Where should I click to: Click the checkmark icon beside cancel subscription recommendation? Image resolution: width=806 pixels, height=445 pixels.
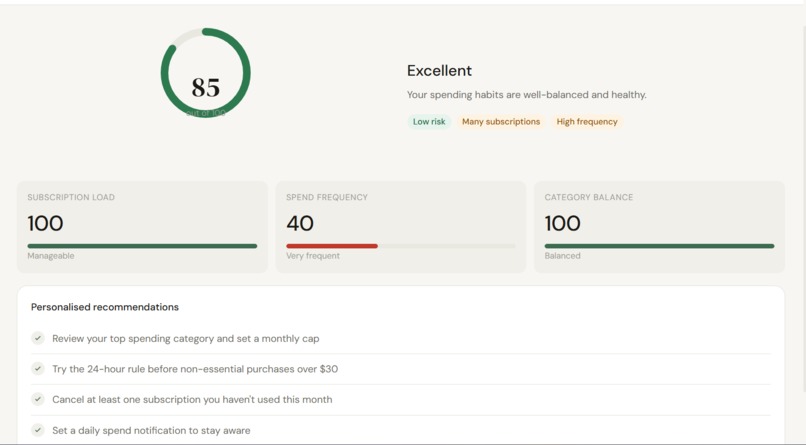click(38, 399)
